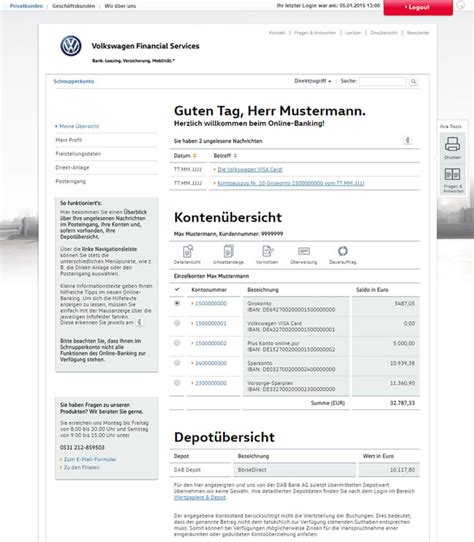Open account number 2400000000 link

[x=211, y=363]
